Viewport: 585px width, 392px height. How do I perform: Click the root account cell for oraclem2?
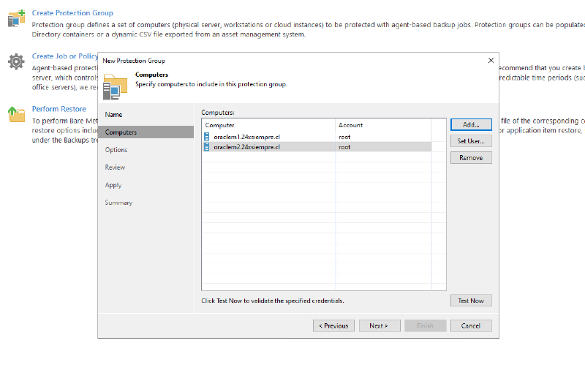[x=383, y=147]
